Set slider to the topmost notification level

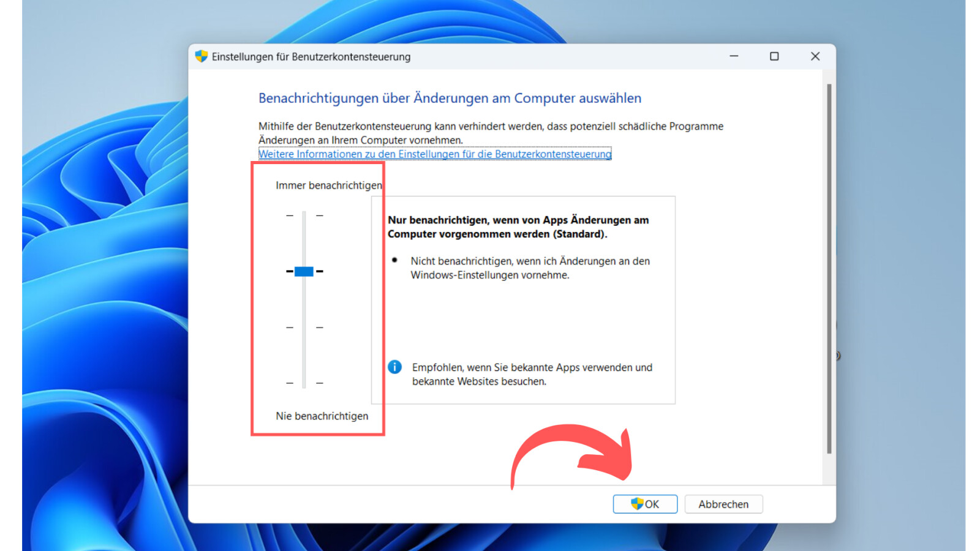coord(304,216)
